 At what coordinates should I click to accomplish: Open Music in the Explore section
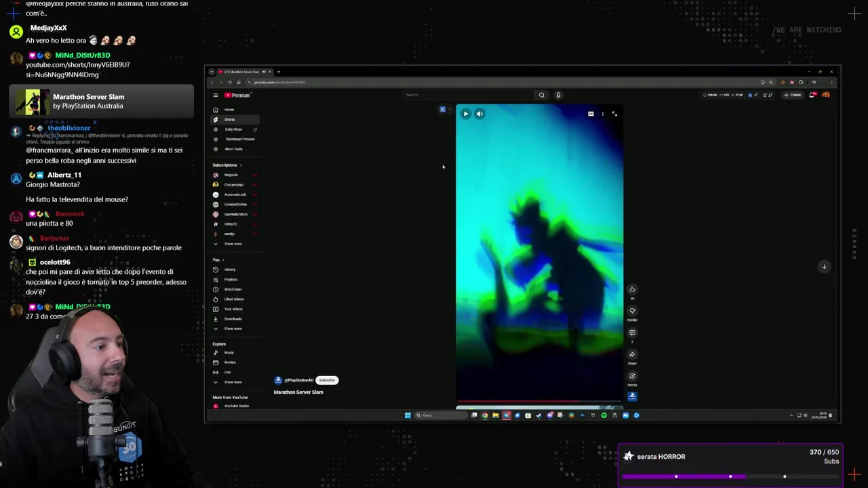coord(234,352)
